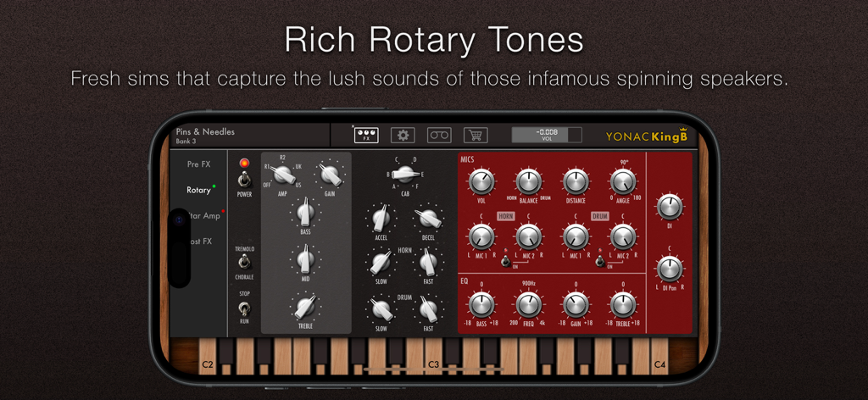Viewport: 868px width, 400px height.
Task: Click the VOL level display
Action: 547,135
